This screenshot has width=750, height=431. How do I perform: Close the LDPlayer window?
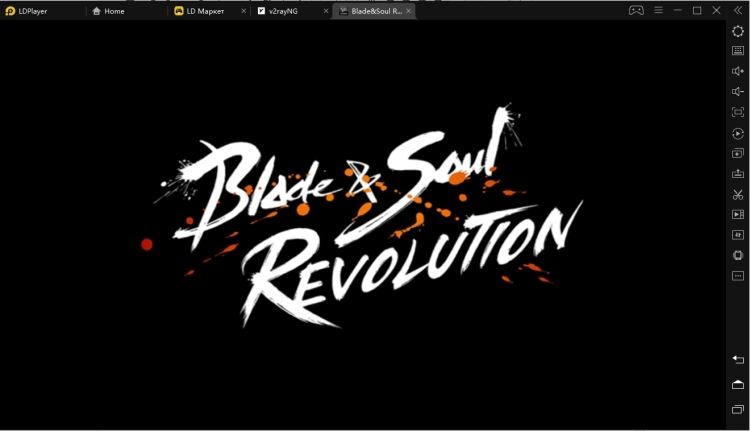(x=716, y=10)
